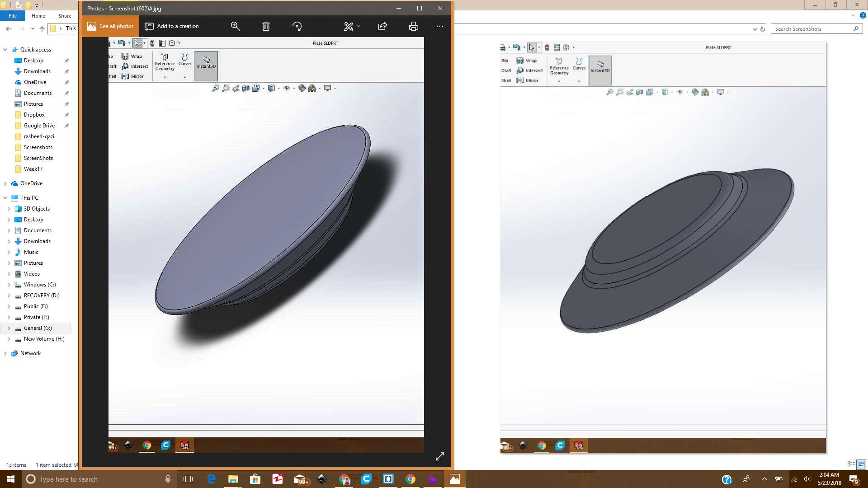Open the Edit & Create tools icon

(x=349, y=26)
